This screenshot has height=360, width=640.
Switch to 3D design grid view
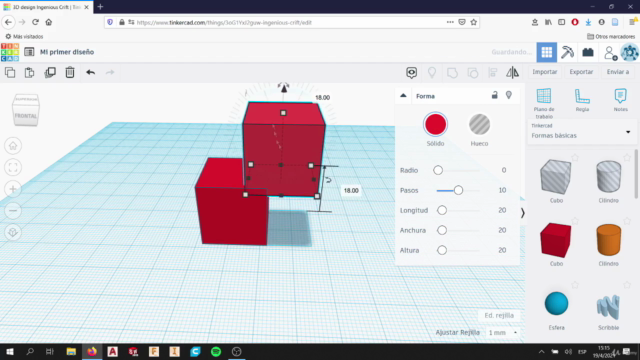pos(547,52)
